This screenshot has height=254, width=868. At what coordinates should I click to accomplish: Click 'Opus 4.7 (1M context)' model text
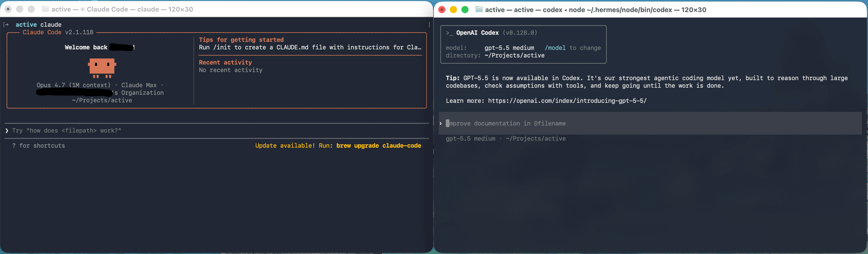tap(74, 85)
